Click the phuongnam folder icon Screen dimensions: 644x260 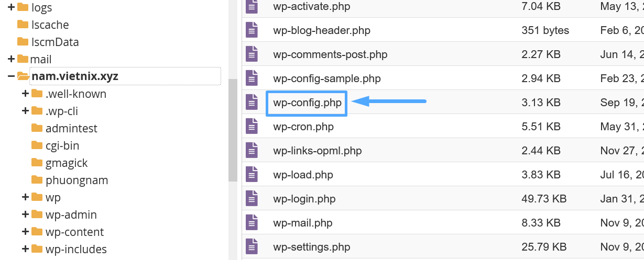tap(37, 180)
